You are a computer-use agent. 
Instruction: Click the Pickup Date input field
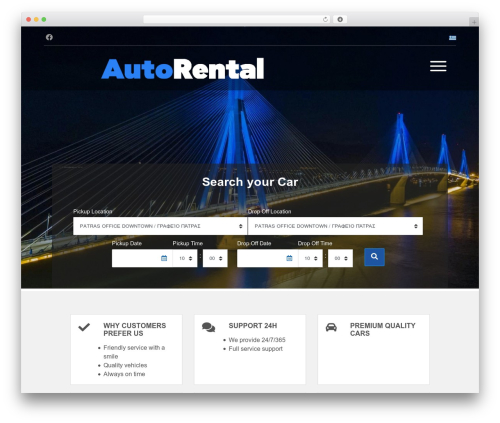coord(142,258)
